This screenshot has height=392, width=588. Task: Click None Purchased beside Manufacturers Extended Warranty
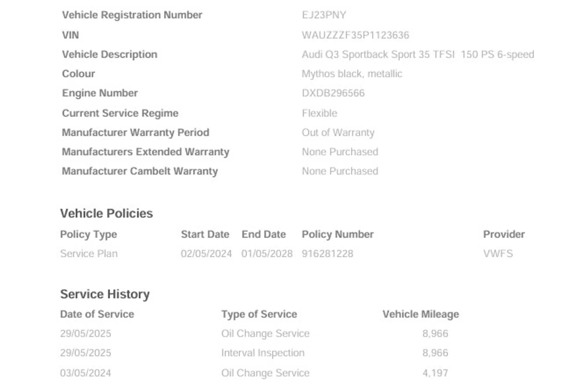pos(340,152)
